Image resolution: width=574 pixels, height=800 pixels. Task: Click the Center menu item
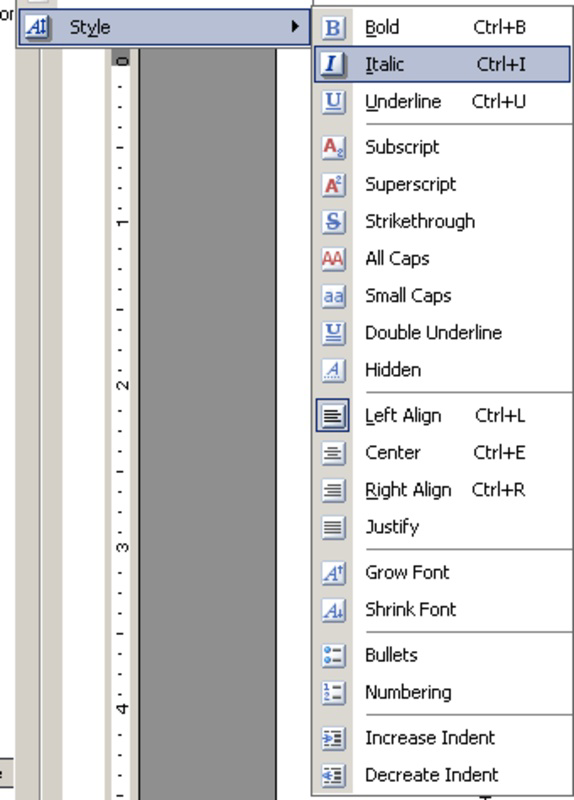(442, 453)
